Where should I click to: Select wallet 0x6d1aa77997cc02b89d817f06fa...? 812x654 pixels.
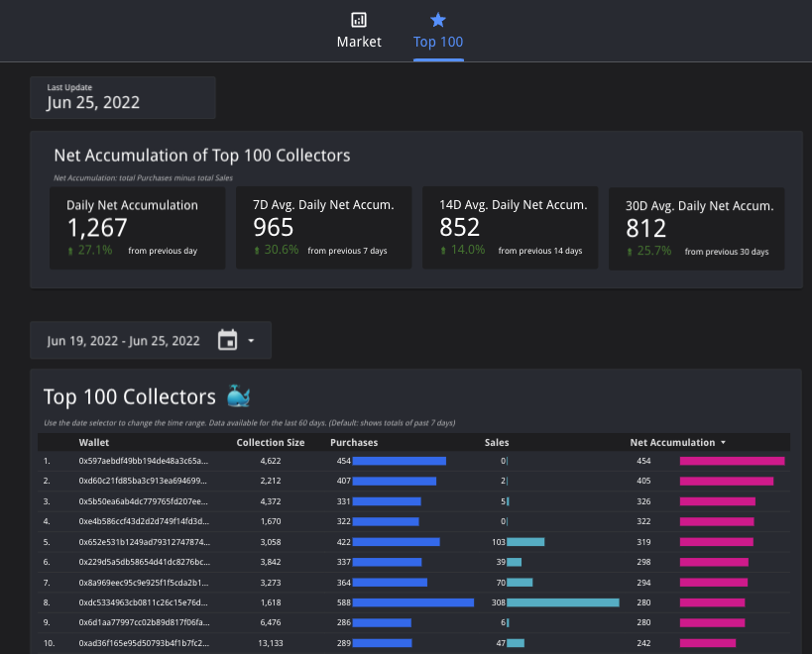(145, 622)
